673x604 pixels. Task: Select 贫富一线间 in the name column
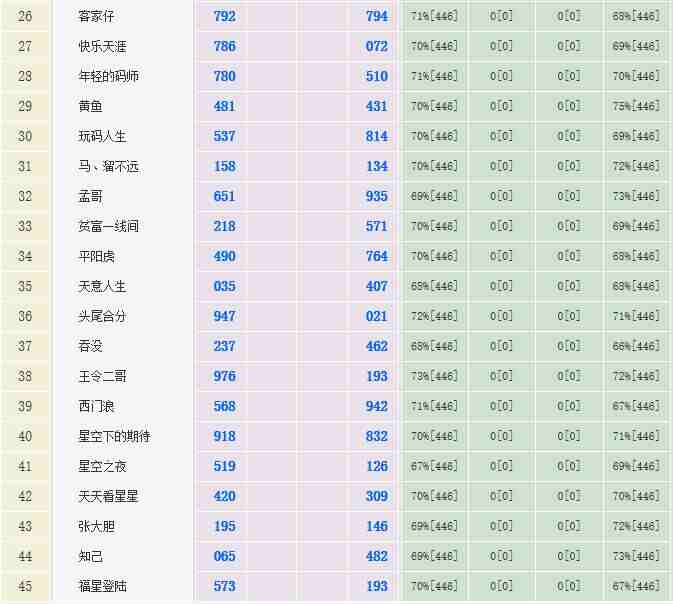point(108,227)
